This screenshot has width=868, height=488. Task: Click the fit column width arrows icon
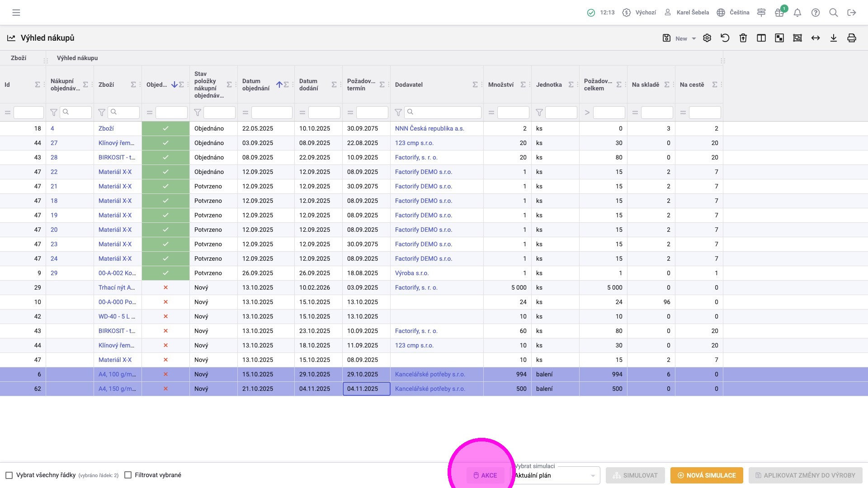point(816,38)
